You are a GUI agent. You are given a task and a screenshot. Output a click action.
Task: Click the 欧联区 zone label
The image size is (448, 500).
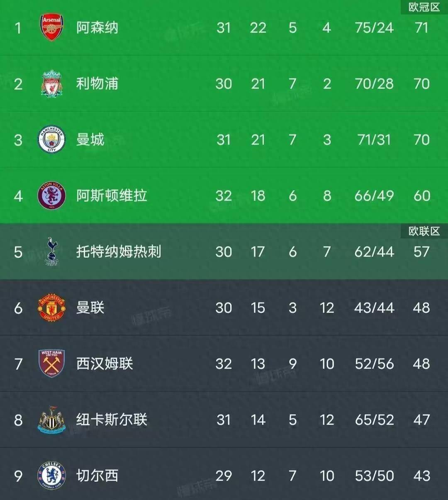424,231
